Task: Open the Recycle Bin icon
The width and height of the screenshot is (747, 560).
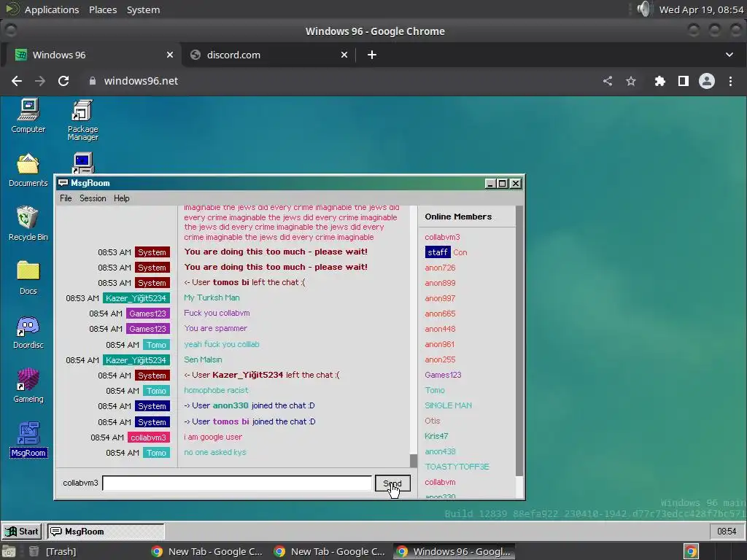Action: [x=28, y=223]
